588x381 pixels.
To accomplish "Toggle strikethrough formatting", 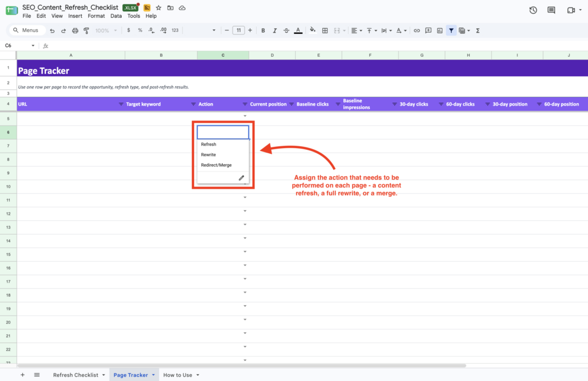I will click(x=286, y=31).
